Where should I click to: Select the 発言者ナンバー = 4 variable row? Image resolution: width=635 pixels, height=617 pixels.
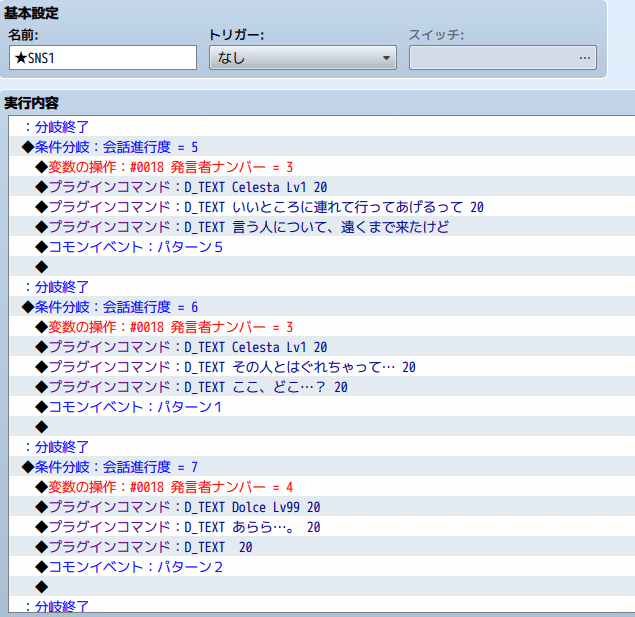[x=322, y=487]
